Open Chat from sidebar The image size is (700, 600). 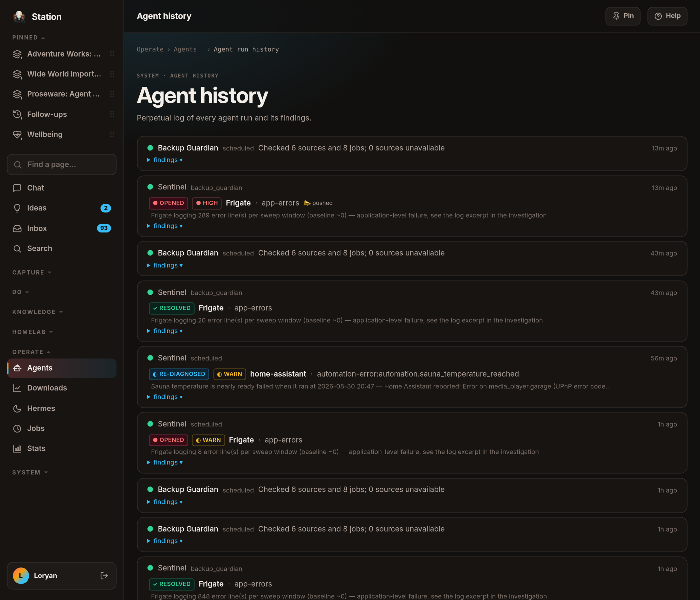coord(62,188)
